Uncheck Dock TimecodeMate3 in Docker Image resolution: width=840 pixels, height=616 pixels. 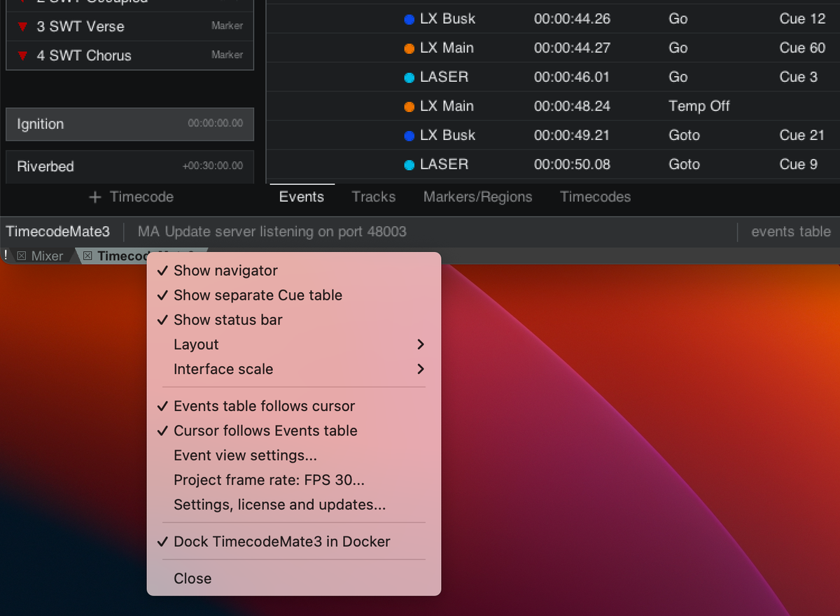(x=294, y=541)
